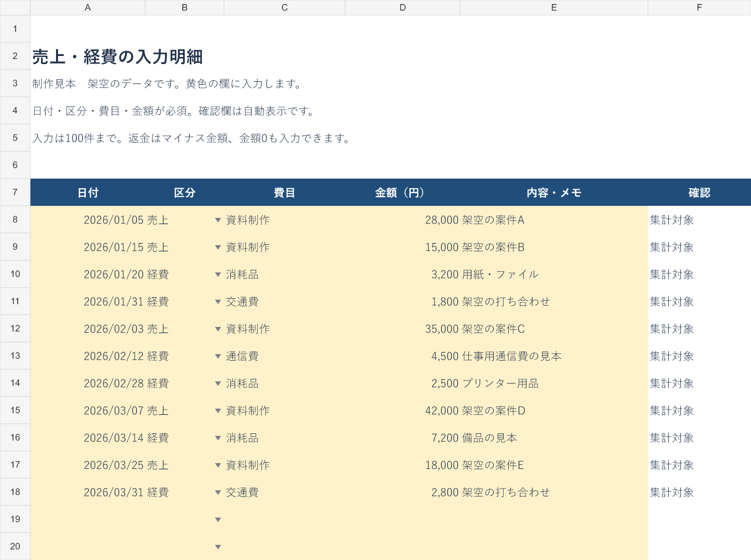Select column A header

point(88,8)
